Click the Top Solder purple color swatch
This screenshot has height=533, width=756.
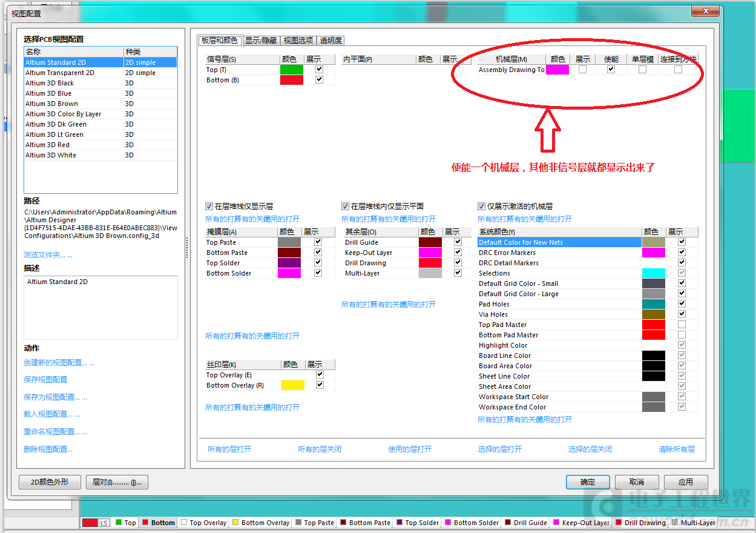click(x=289, y=263)
